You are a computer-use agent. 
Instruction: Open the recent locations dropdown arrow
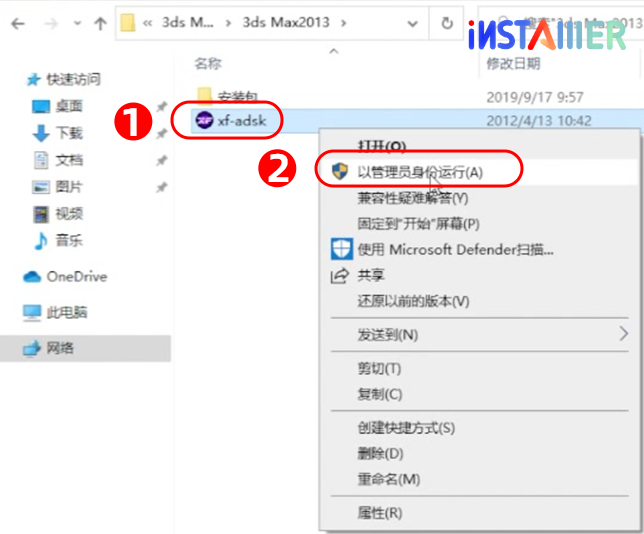pos(77,23)
